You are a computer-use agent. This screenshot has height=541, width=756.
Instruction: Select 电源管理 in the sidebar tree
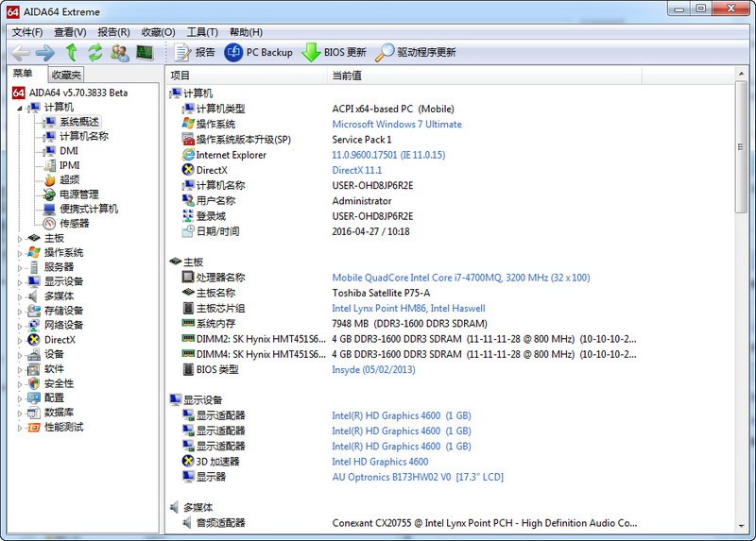click(79, 194)
